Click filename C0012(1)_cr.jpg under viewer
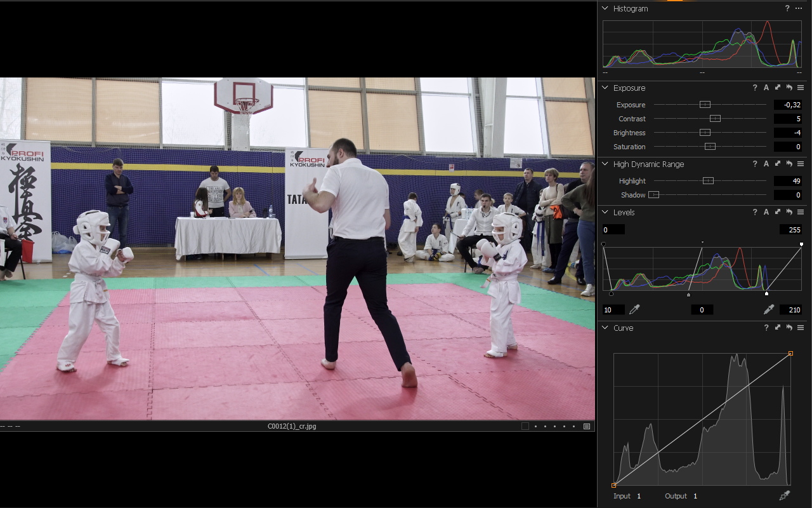The width and height of the screenshot is (812, 508). pos(292,426)
